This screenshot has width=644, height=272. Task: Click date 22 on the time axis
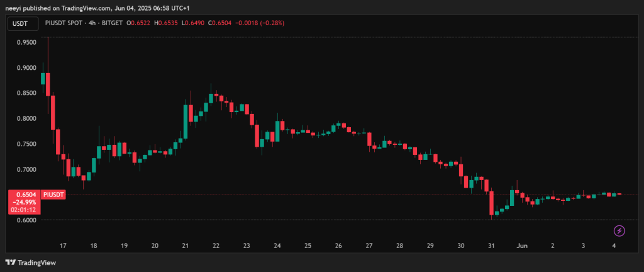coord(216,246)
